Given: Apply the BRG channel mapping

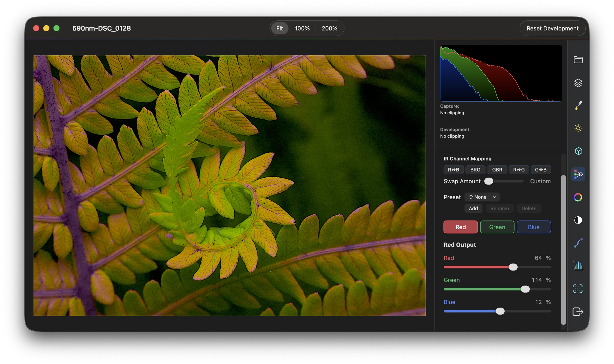Looking at the screenshot, I should [x=475, y=170].
